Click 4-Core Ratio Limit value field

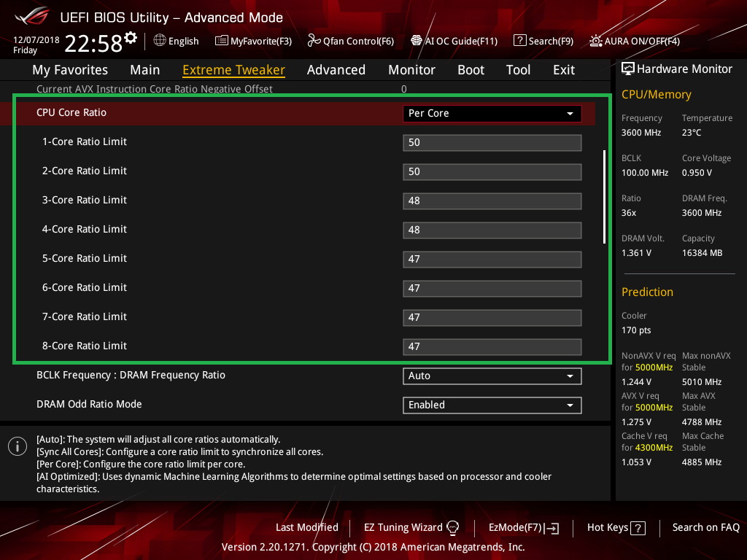point(492,230)
